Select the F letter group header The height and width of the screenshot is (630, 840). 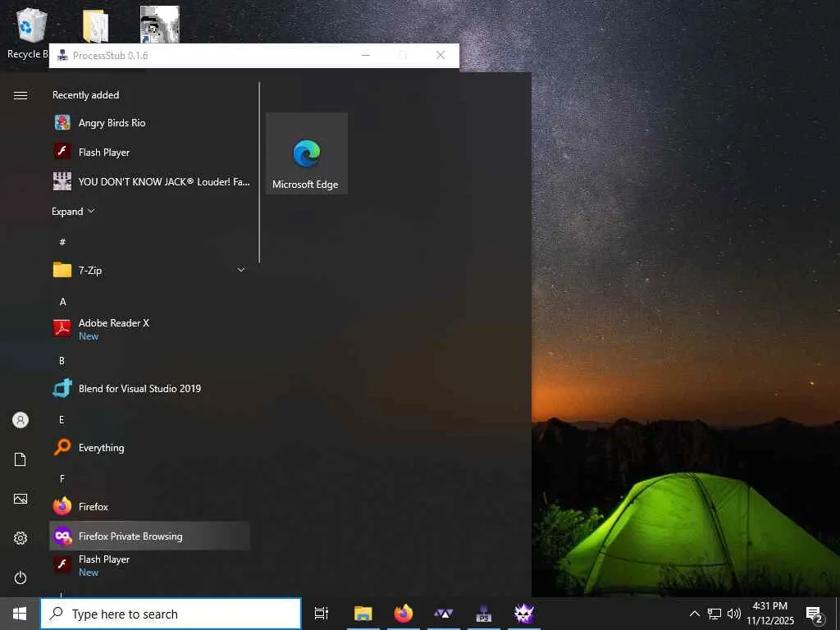click(x=62, y=478)
